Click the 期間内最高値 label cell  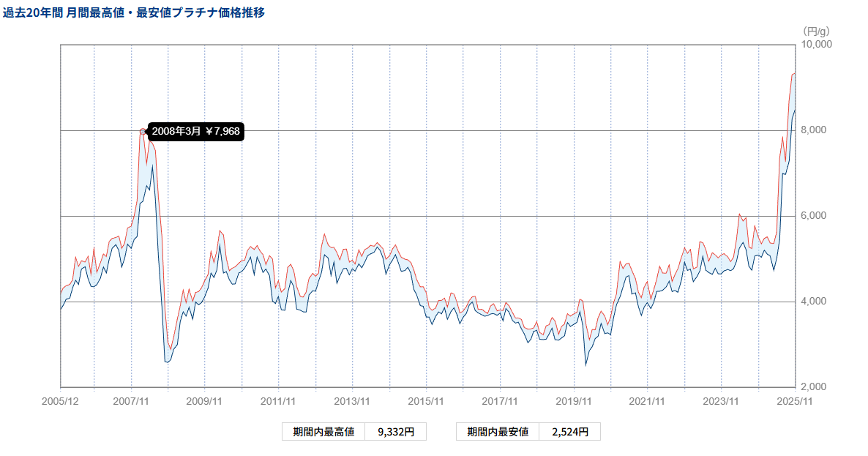[323, 432]
